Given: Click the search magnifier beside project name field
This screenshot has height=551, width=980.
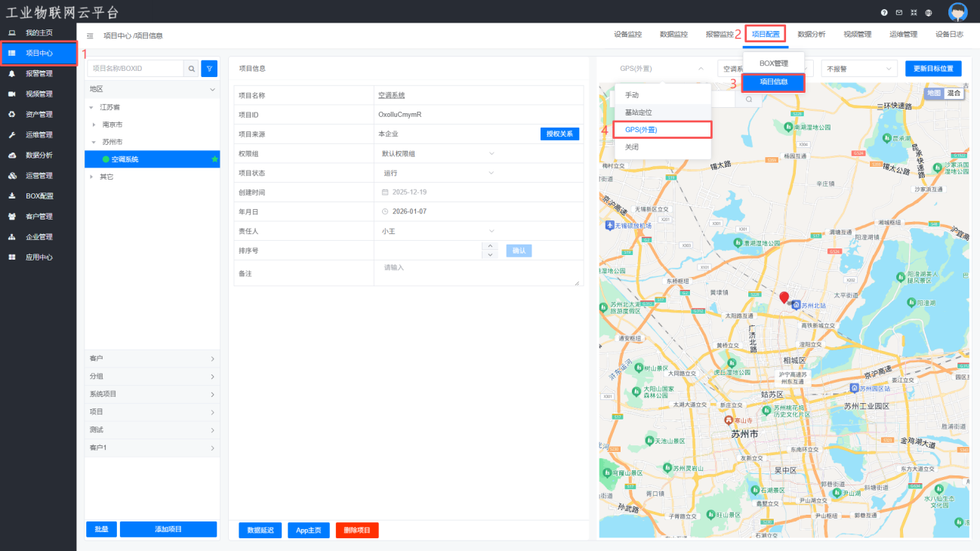Looking at the screenshot, I should [x=192, y=69].
